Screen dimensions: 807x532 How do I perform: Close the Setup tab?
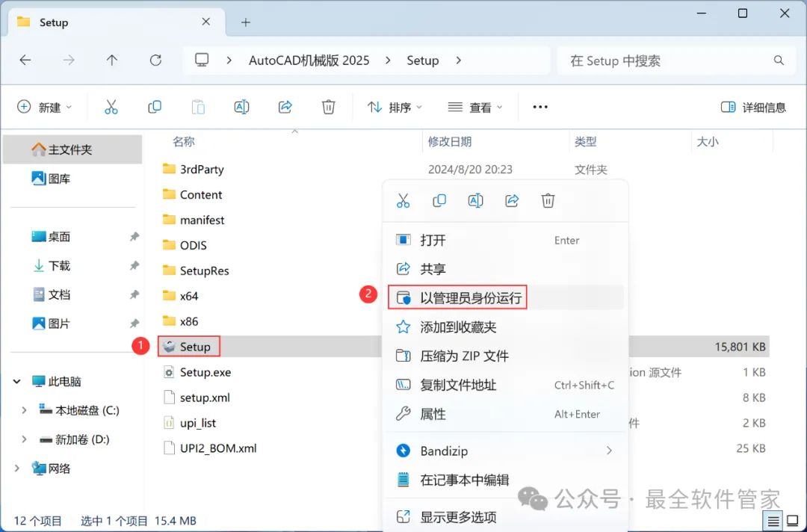click(x=206, y=22)
